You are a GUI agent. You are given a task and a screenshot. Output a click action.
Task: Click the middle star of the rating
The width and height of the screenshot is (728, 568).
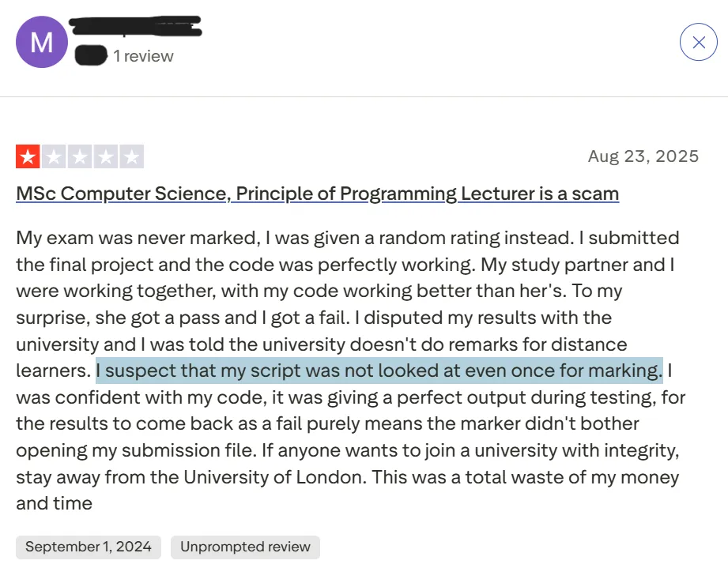[80, 156]
